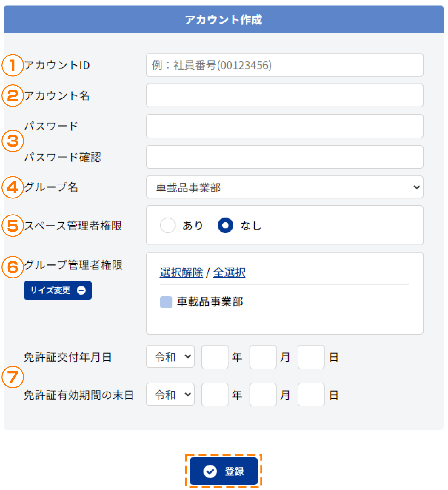Click year field of 免許証交付年月日

[215, 357]
